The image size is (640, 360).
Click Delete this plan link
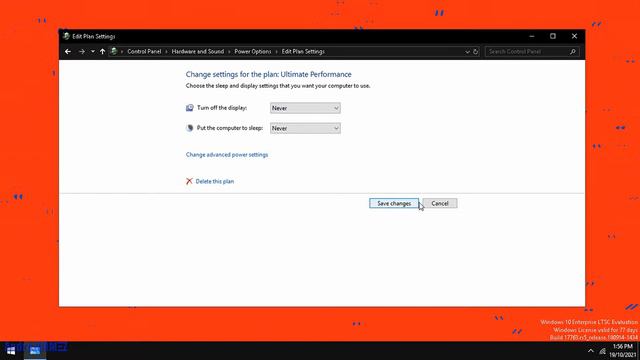pyautogui.click(x=215, y=181)
